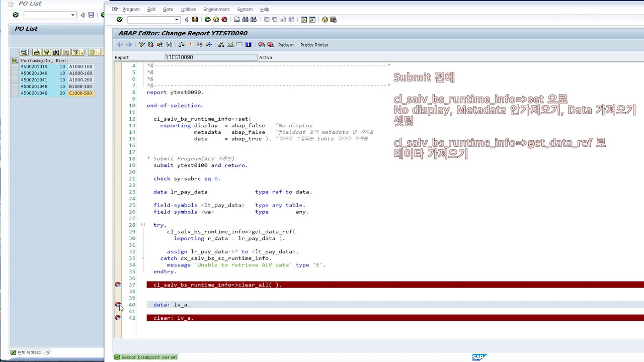Screen dimensions: 644x362
Task: Click Sort Ascending icon in PO List
Action: click(x=37, y=52)
